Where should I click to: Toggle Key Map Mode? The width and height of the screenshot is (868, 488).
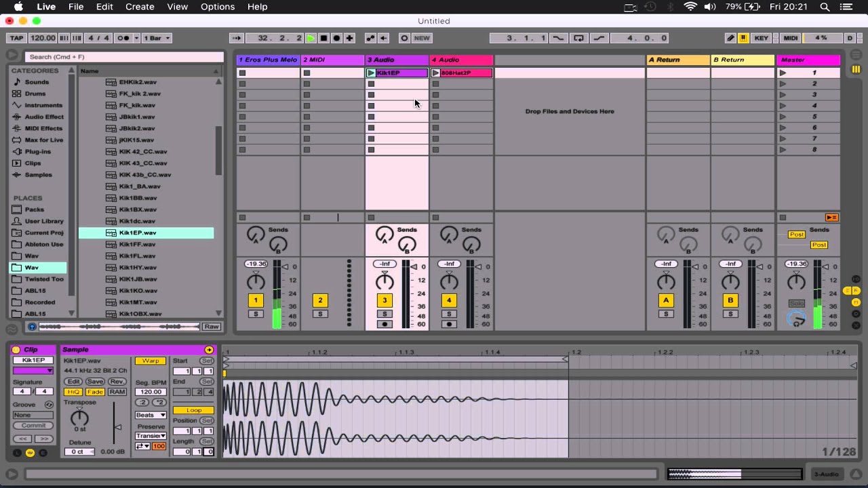click(762, 38)
